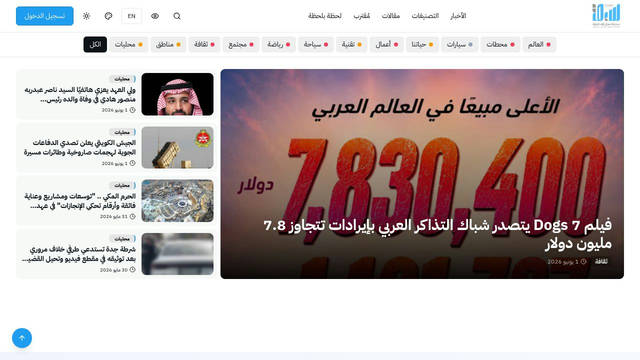Image resolution: width=640 pixels, height=360 pixels.
Task: Select the مجتمع category chip
Action: [241, 44]
